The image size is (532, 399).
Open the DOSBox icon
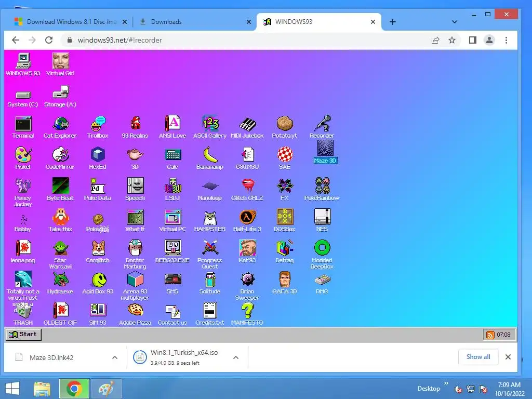point(284,220)
